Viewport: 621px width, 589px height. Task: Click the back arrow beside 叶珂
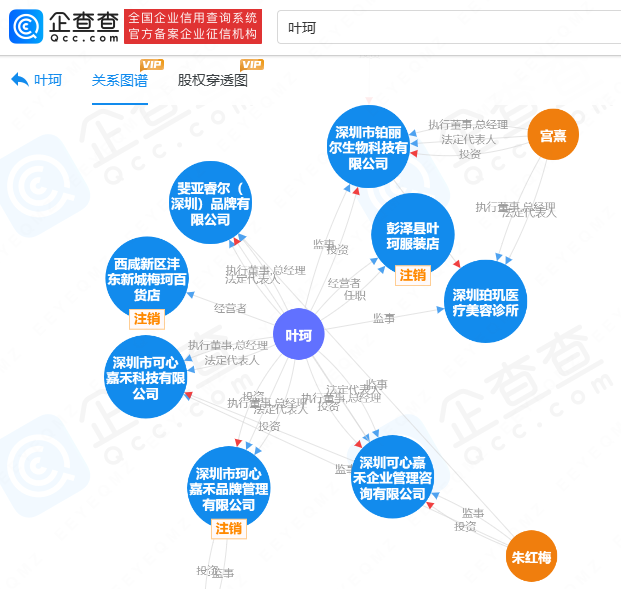[20, 80]
